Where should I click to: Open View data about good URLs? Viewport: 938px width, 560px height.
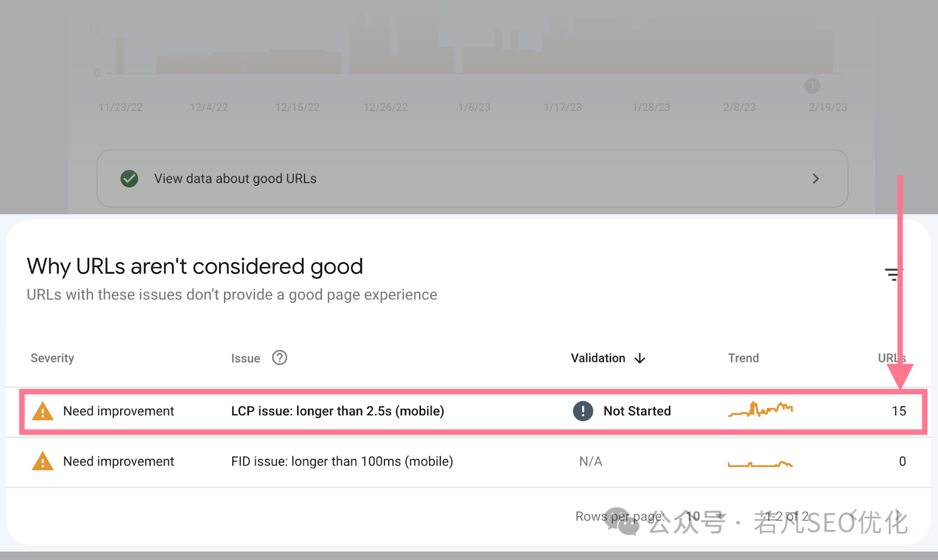[472, 179]
